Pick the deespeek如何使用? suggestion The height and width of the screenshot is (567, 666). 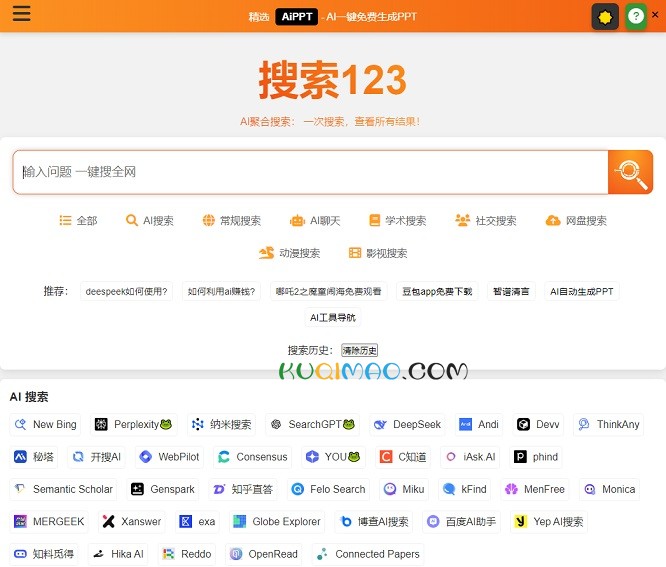tap(126, 291)
